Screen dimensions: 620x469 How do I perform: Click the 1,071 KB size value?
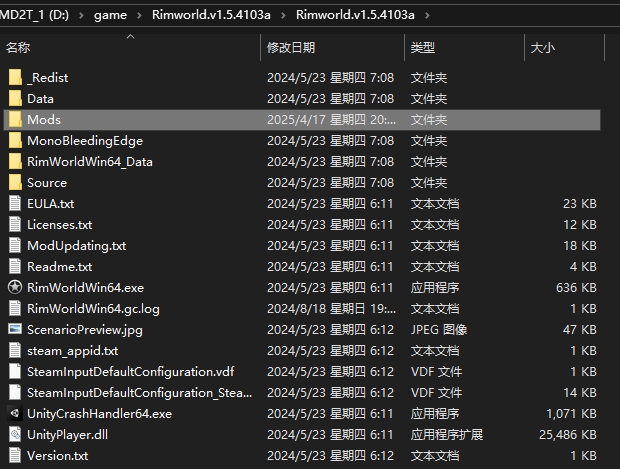[x=571, y=414]
